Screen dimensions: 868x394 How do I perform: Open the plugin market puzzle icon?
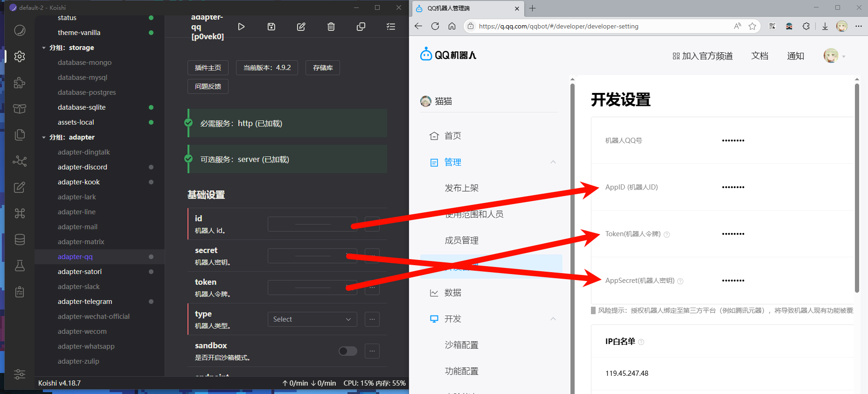point(20,83)
